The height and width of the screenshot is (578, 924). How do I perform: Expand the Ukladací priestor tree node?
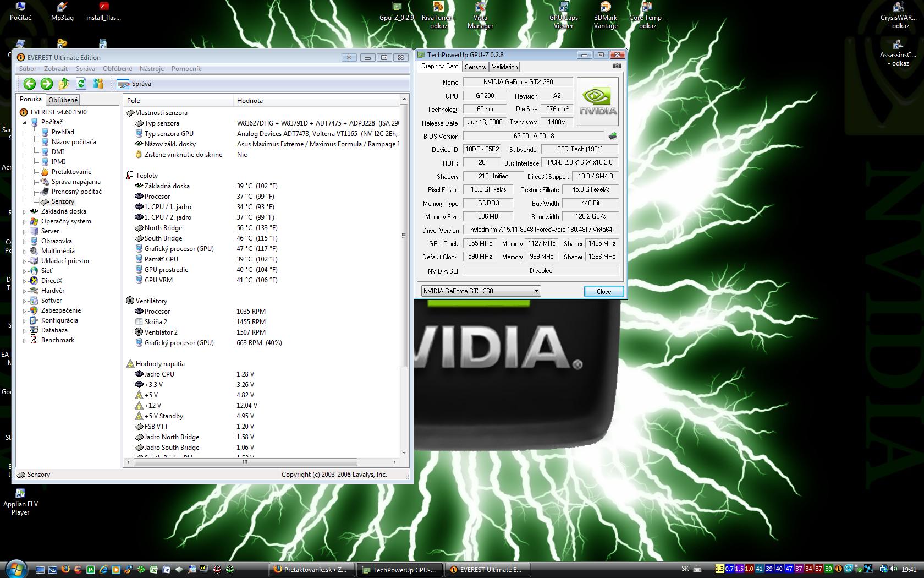coord(25,261)
